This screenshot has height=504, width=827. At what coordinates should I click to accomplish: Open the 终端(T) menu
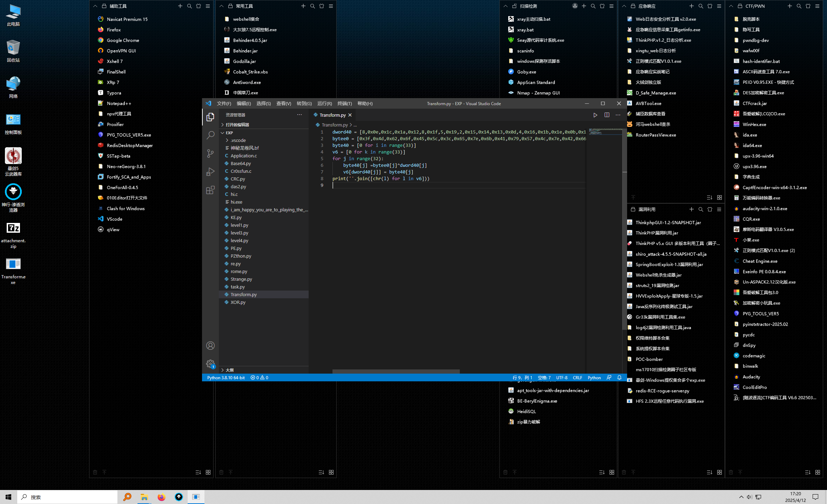[x=344, y=103]
